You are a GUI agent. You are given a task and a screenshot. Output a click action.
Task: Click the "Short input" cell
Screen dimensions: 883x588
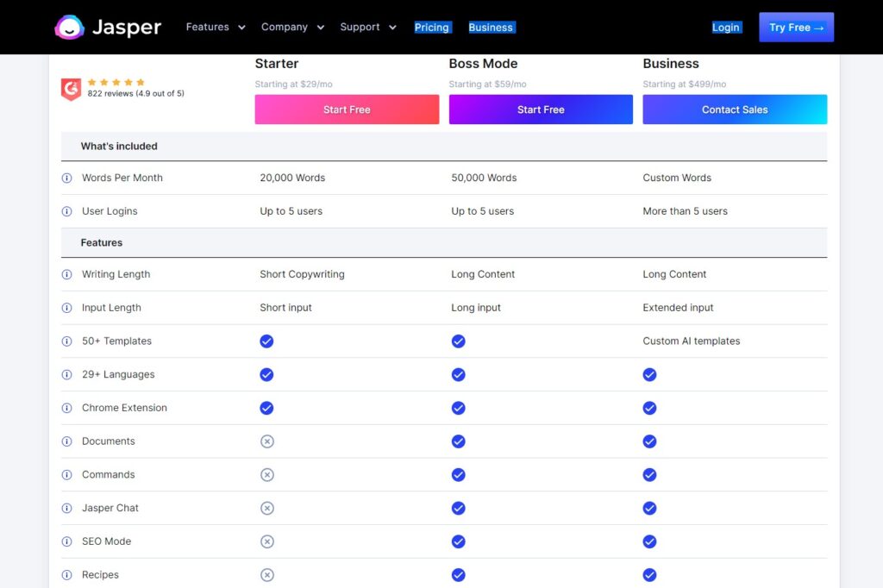pyautogui.click(x=285, y=308)
